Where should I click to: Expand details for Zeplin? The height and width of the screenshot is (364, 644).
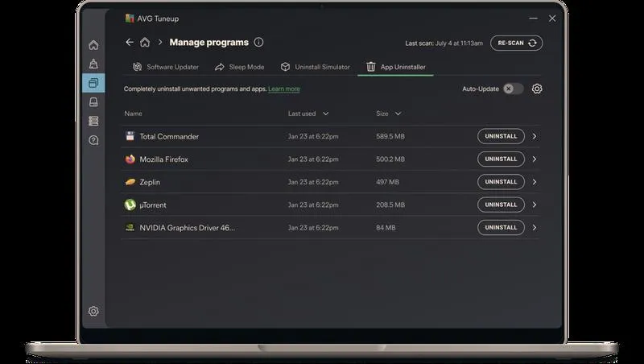tap(535, 181)
